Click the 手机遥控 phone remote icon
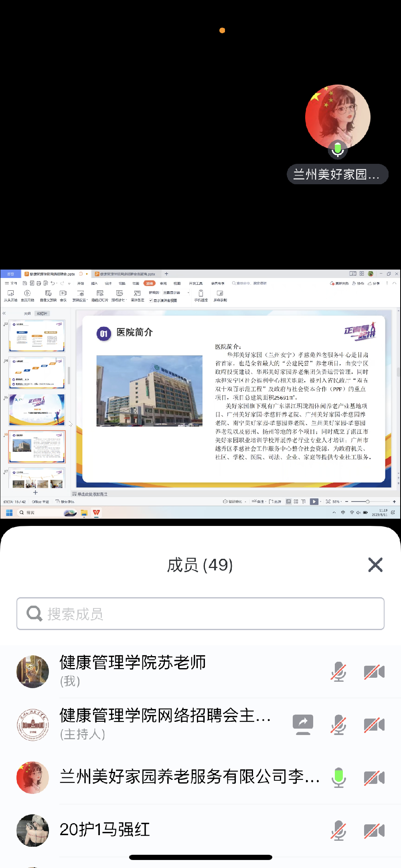Screen dimensions: 401x868 point(201,294)
